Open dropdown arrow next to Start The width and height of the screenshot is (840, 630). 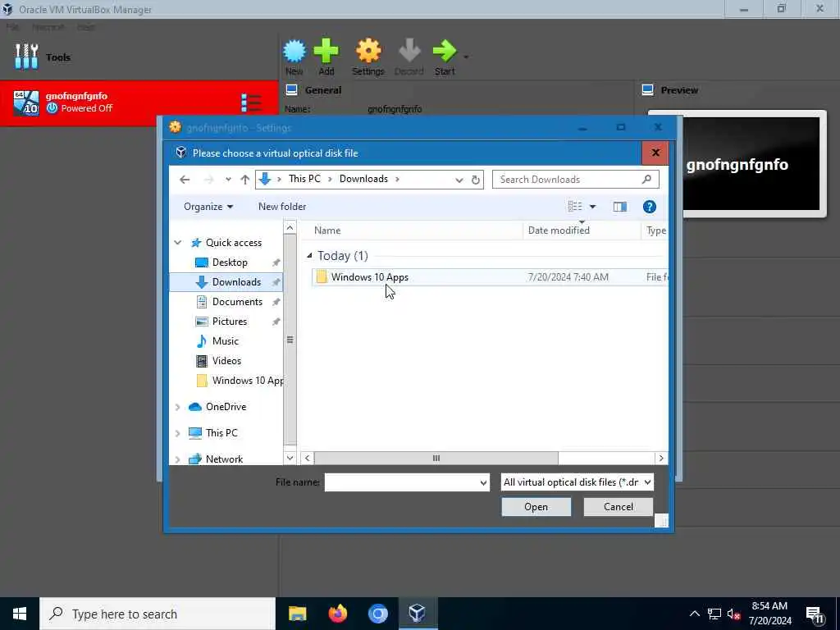coord(466,57)
